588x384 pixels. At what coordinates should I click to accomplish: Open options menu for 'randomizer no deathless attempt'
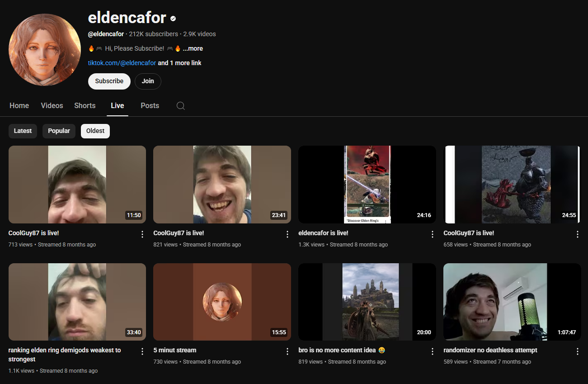(x=578, y=351)
